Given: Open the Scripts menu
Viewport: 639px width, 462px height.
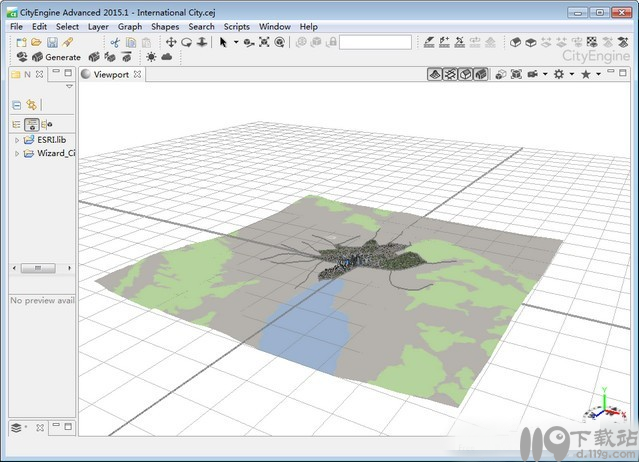Looking at the screenshot, I should 236,26.
